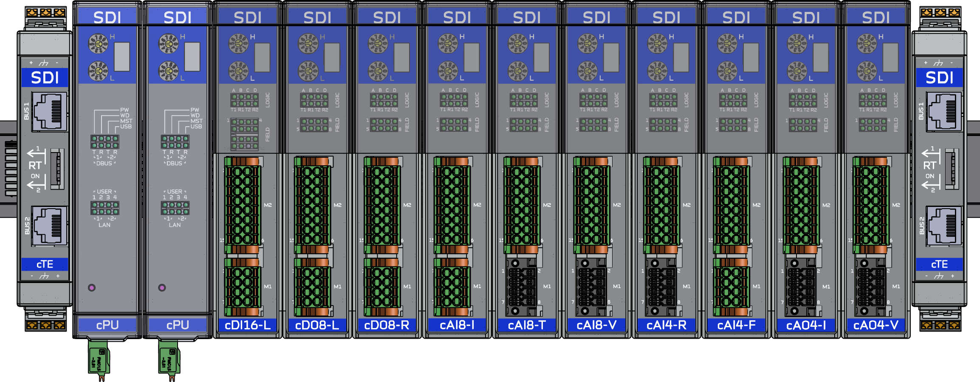Click green M2 terminal block on cAI4-F
This screenshot has width=980, height=382.
point(731,205)
